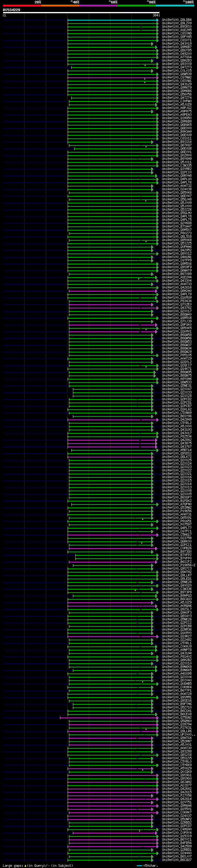Select UniRef100_Q8GT85 entry
This screenshot has height=868, width=197.
[x=176, y=50]
